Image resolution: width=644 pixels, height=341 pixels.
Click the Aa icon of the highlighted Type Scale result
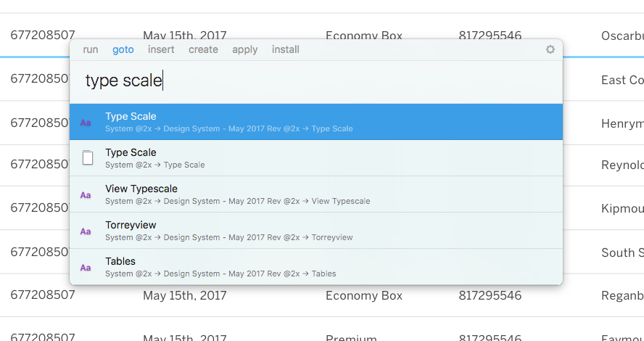point(86,123)
